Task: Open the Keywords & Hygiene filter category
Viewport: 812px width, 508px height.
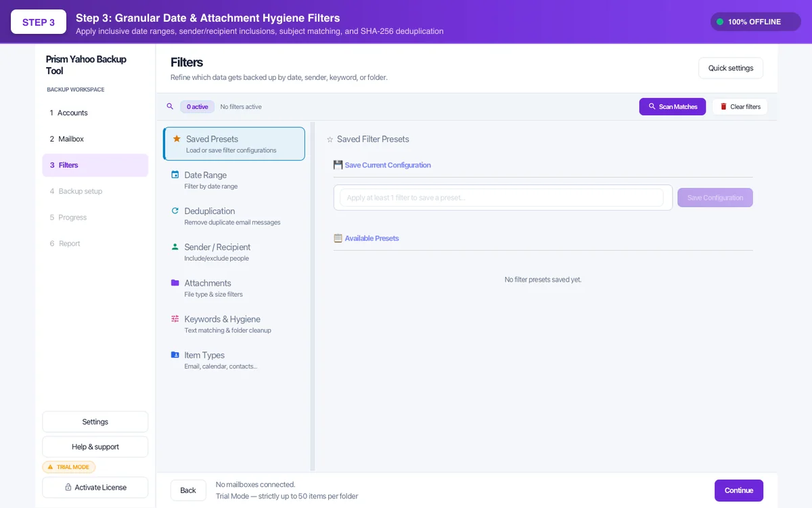Action: [x=234, y=323]
